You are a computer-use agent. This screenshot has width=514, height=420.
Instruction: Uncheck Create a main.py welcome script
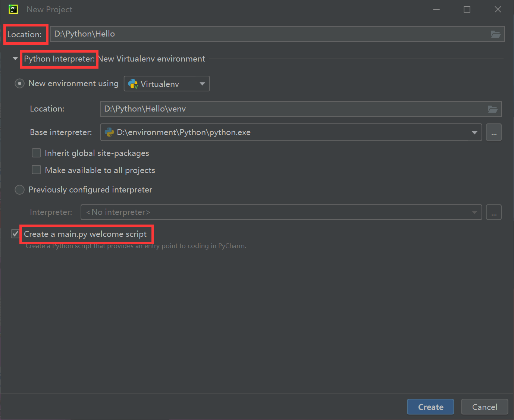pyautogui.click(x=15, y=234)
